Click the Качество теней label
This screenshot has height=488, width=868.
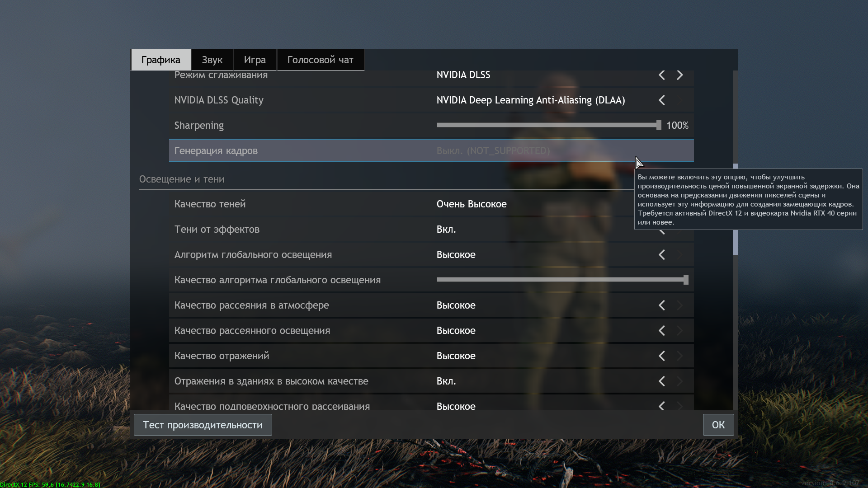pos(210,204)
